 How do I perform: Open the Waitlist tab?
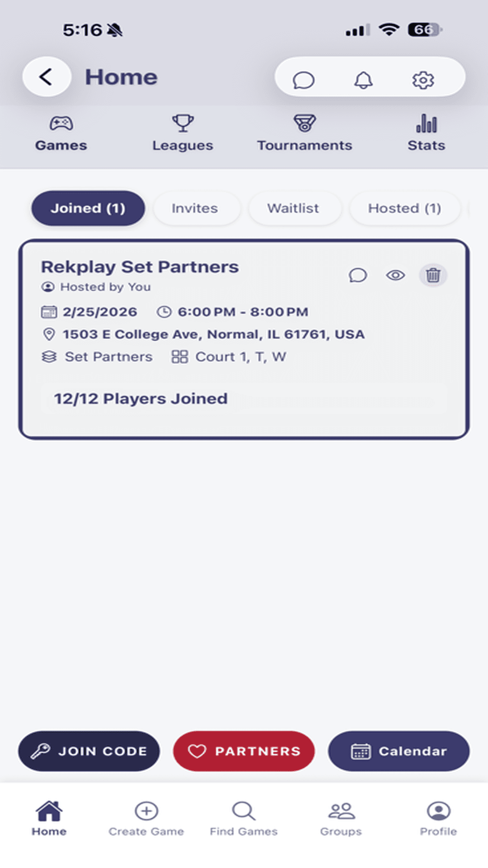point(294,208)
